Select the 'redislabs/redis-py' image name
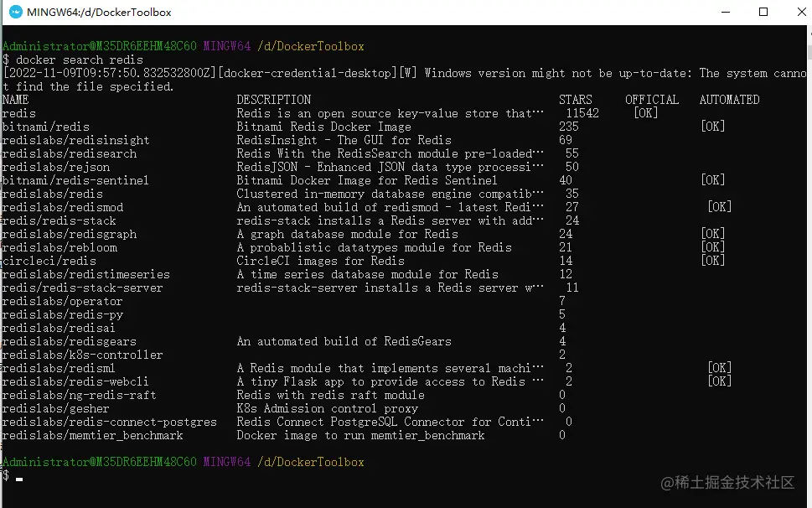Screen dimensions: 812x508 (x=63, y=315)
